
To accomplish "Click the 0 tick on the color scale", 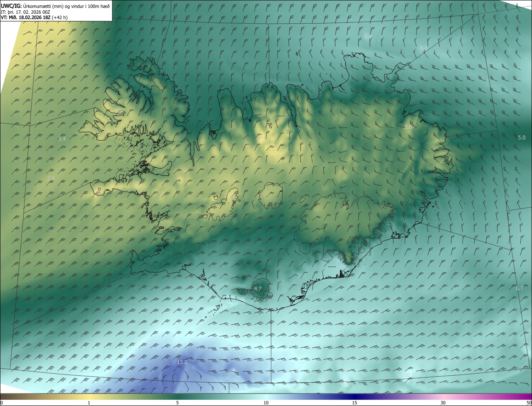I will (x=2, y=403).
